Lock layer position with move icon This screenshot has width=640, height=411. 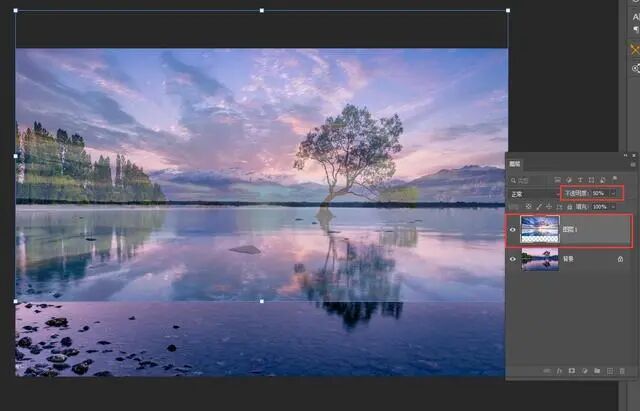coord(549,207)
